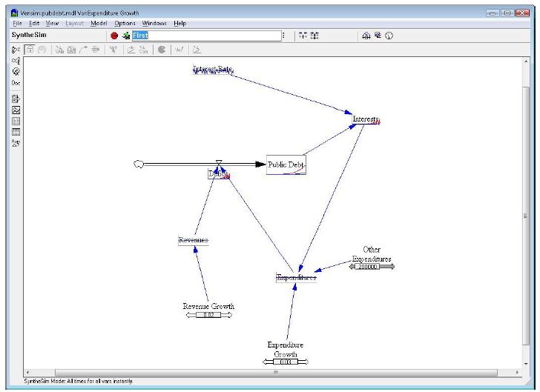Image resolution: width=540 pixels, height=392 pixels.
Task: Click the Other Expenditures slider
Action: tap(371, 267)
